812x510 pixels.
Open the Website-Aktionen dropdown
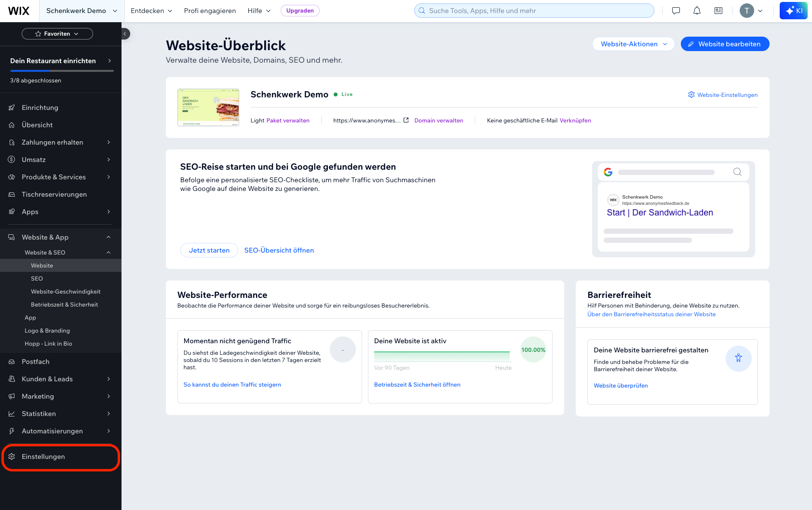coord(634,44)
